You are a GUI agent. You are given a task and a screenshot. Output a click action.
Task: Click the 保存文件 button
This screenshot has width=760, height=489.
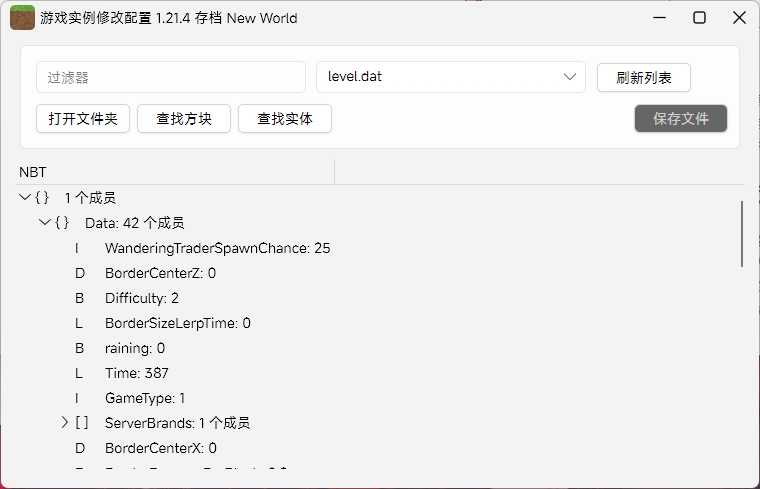681,118
